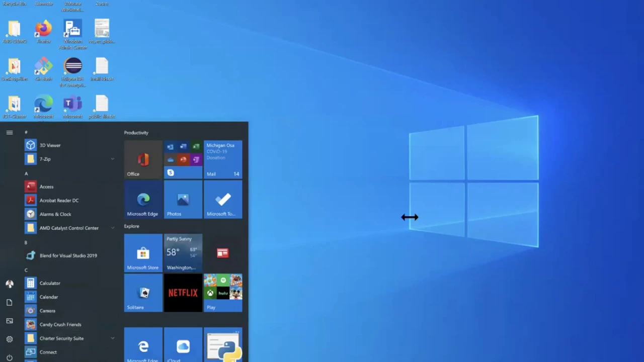The image size is (644, 362).
Task: Open the Play games folder tile
Action: coord(223,293)
